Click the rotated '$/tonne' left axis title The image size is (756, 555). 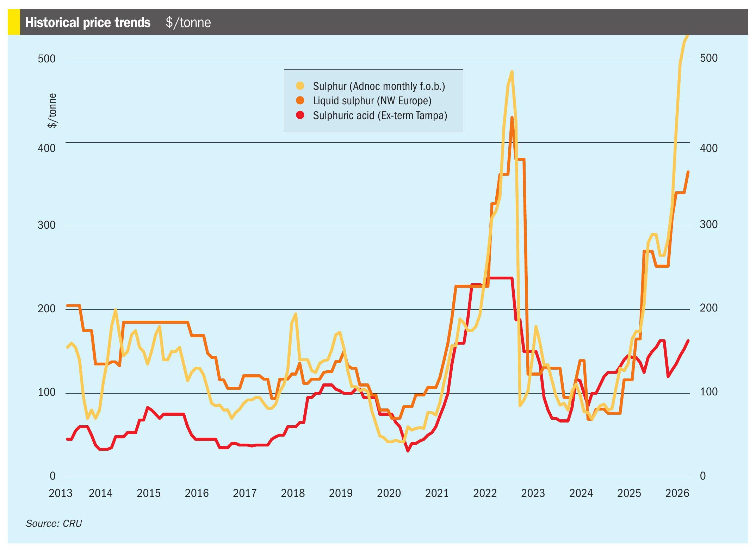coord(52,110)
